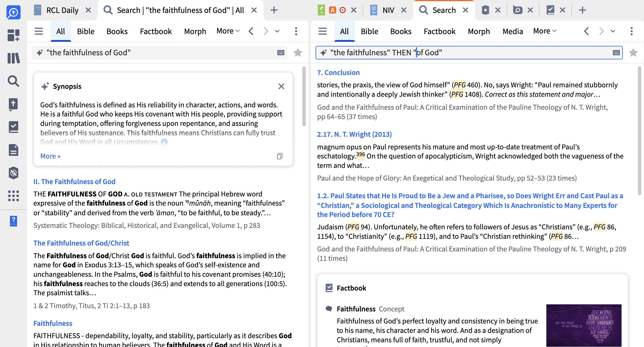Select the Media tab in the right panel
Screen dimensions: 644x347
click(x=513, y=31)
